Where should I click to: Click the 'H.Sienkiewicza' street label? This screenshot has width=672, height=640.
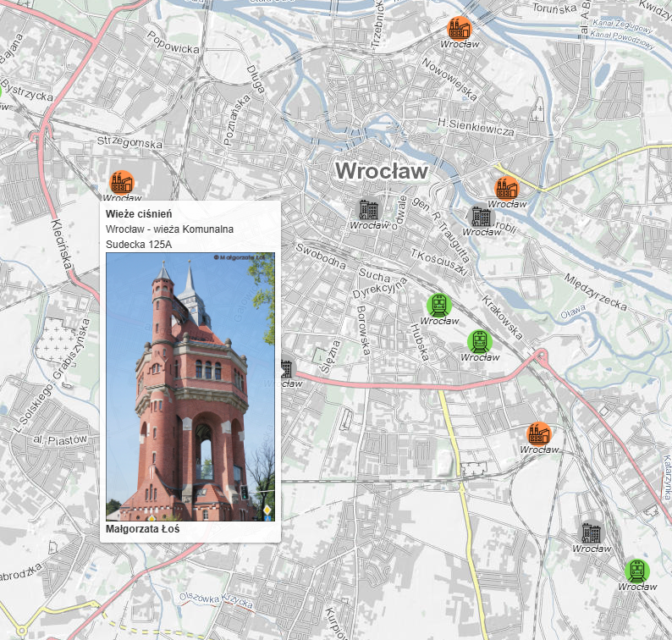476,127
